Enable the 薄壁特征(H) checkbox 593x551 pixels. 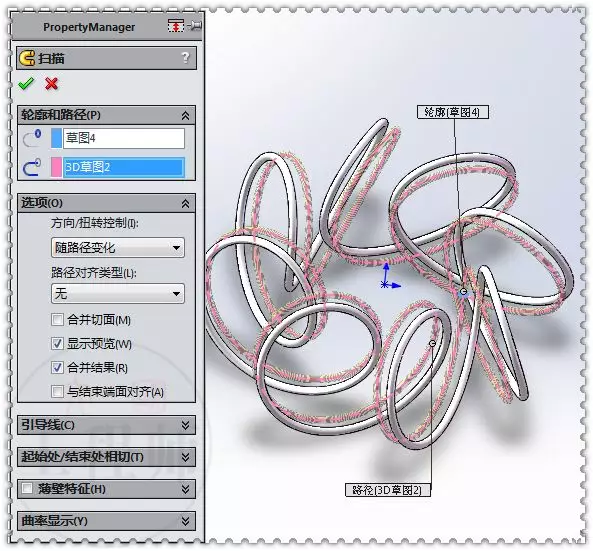click(27, 488)
